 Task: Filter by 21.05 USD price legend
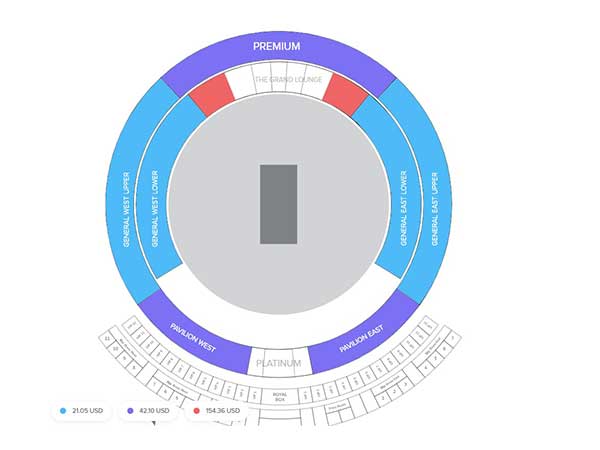pos(81,411)
